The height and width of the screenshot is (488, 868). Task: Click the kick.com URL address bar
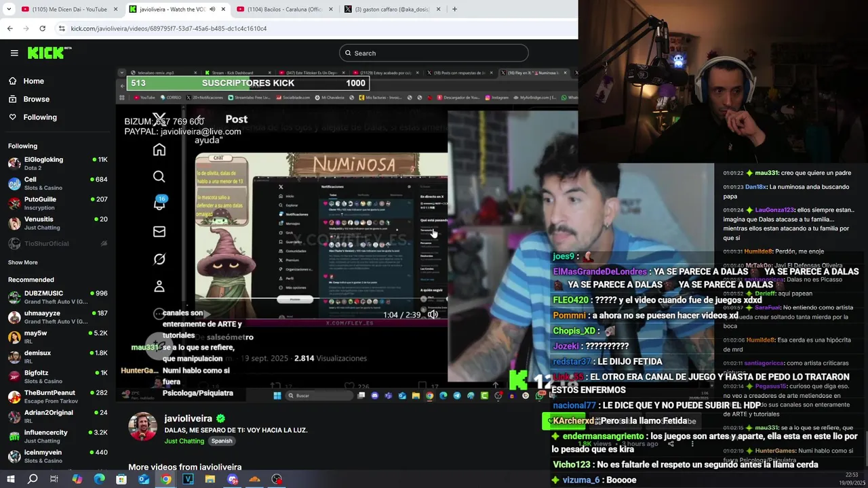(169, 28)
